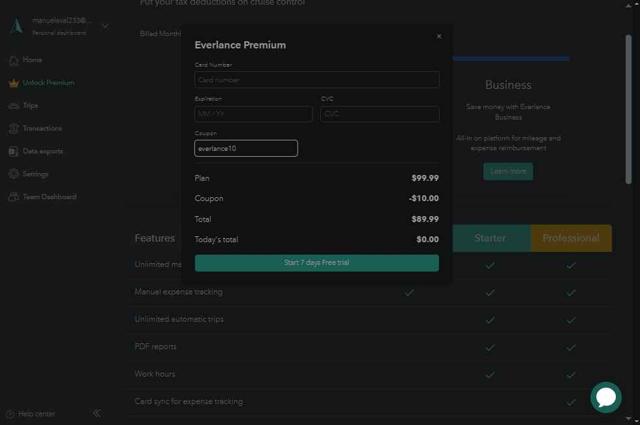Click Starter checkmark for Unlimited automatic trips
The image size is (640, 425).
(490, 320)
